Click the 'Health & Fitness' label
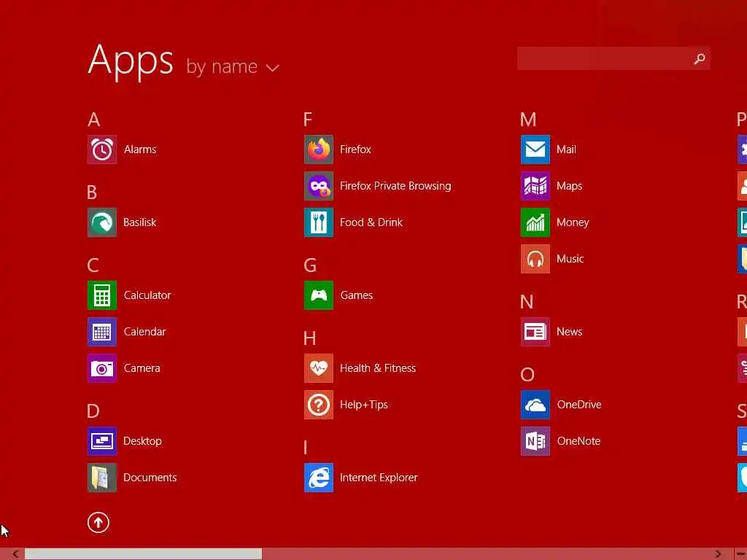Image resolution: width=747 pixels, height=560 pixels. click(x=378, y=368)
